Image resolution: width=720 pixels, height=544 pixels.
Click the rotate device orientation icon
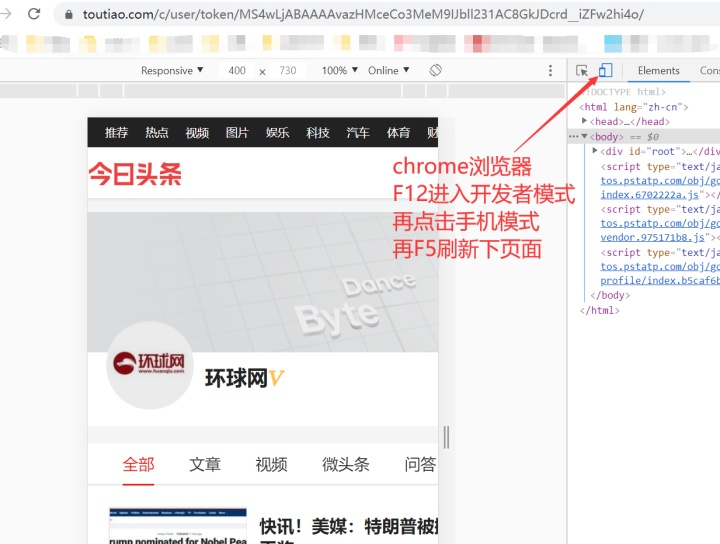(435, 70)
